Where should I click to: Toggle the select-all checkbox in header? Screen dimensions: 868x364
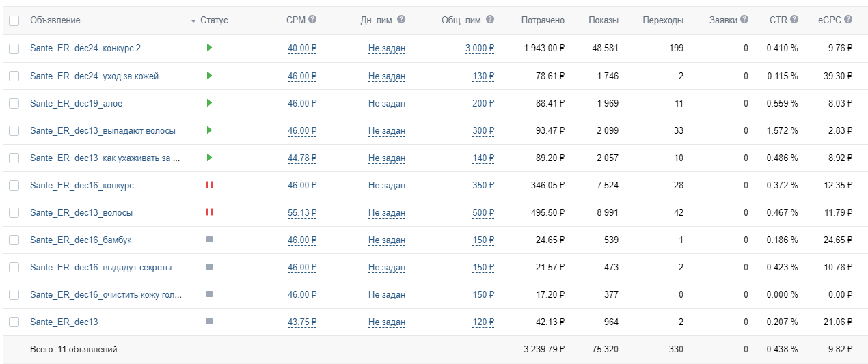(x=14, y=20)
